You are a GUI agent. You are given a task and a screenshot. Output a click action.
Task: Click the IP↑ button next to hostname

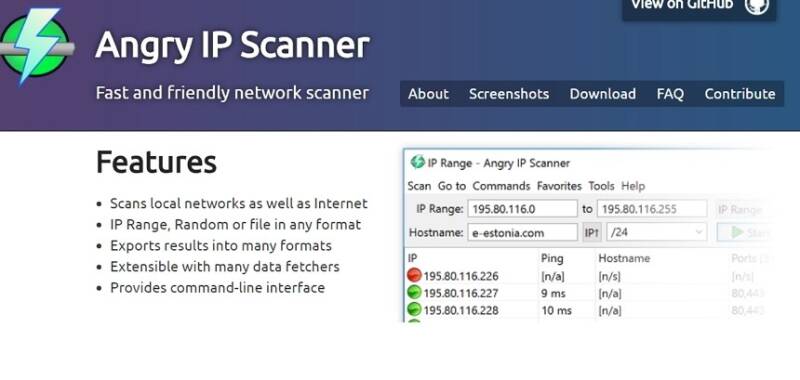click(592, 233)
